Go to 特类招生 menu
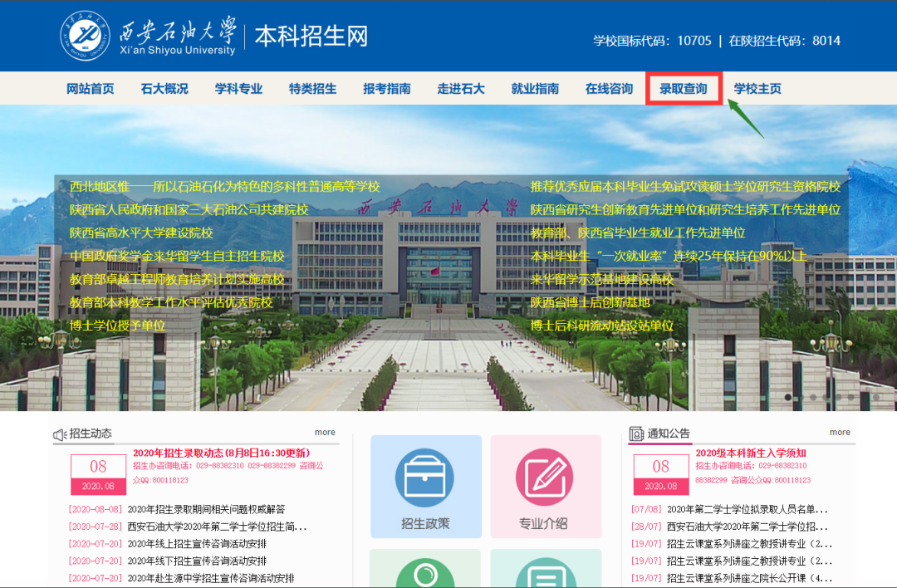The height and width of the screenshot is (588, 897). tap(313, 89)
